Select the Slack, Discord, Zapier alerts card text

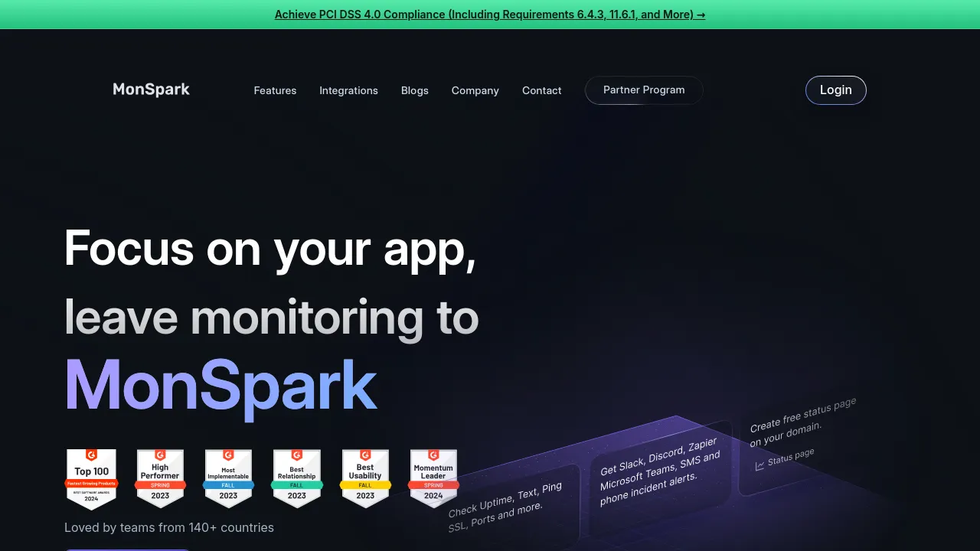pos(660,472)
